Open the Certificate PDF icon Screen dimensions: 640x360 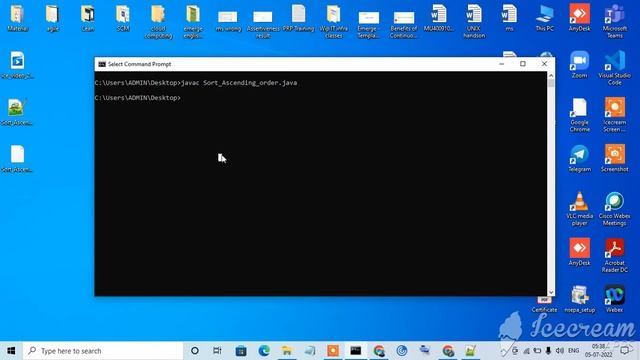tap(544, 305)
